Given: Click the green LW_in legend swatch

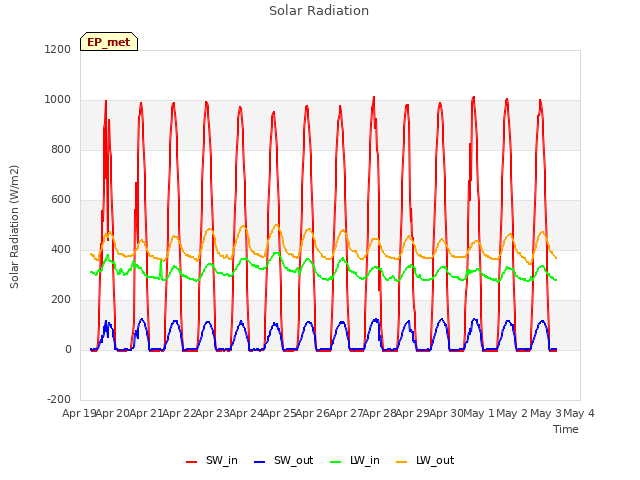Looking at the screenshot, I should (335, 462).
